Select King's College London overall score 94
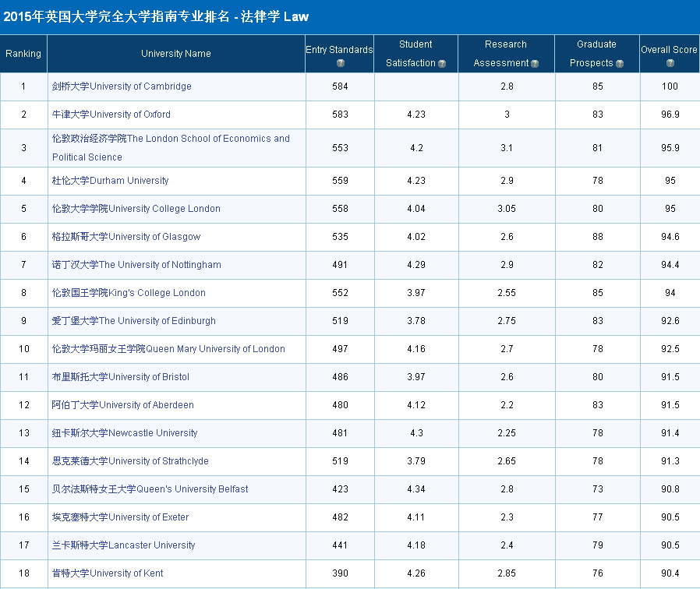Image resolution: width=700 pixels, height=589 pixels. click(670, 293)
